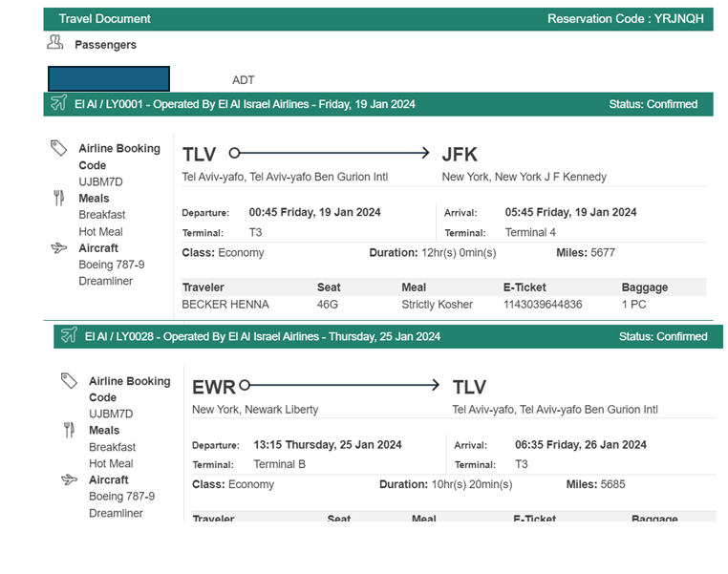Click Status: Confirmed on the LY0001 header
The image size is (728, 574).
pos(653,104)
